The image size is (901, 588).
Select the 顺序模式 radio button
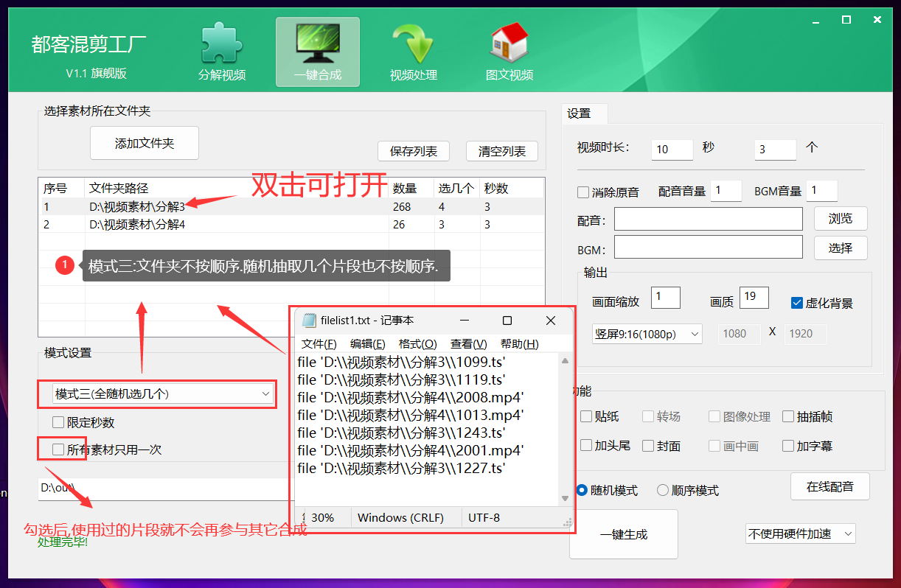point(663,490)
